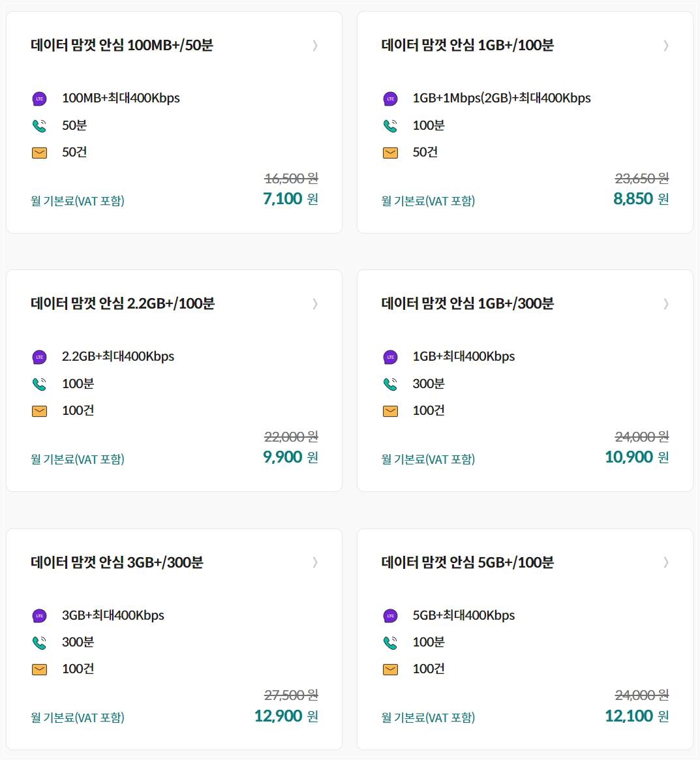Click phone call icon in 3GB+/300분 plan
This screenshot has width=700, height=760.
[39, 643]
